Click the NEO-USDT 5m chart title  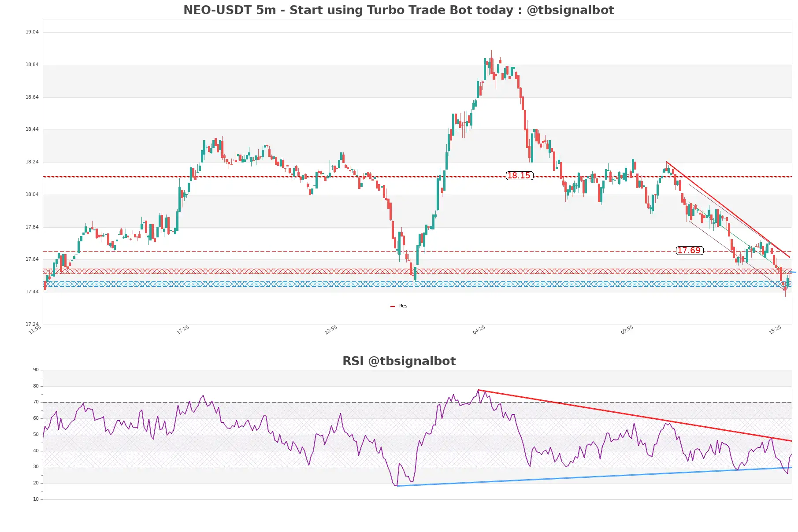click(x=398, y=10)
